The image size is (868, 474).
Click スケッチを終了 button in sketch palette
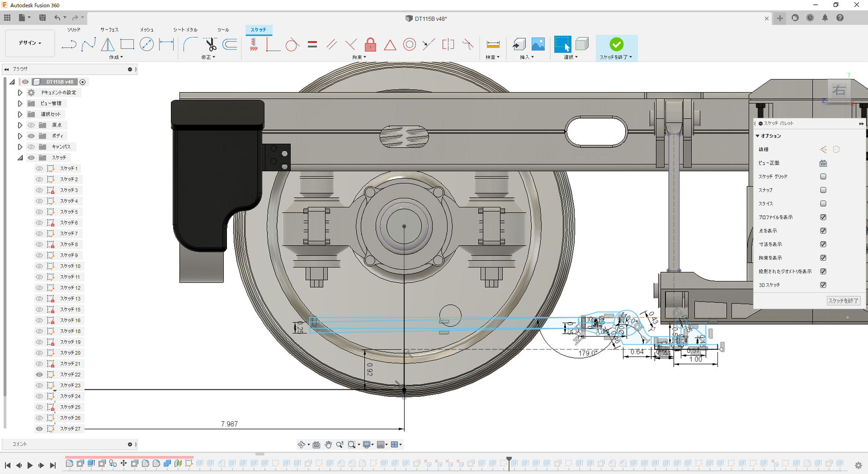point(843,301)
